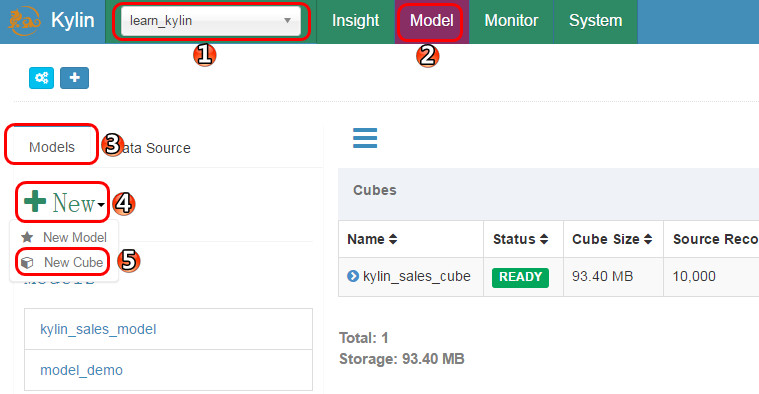Select the Model navigation tab
This screenshot has width=759, height=394.
(x=431, y=21)
